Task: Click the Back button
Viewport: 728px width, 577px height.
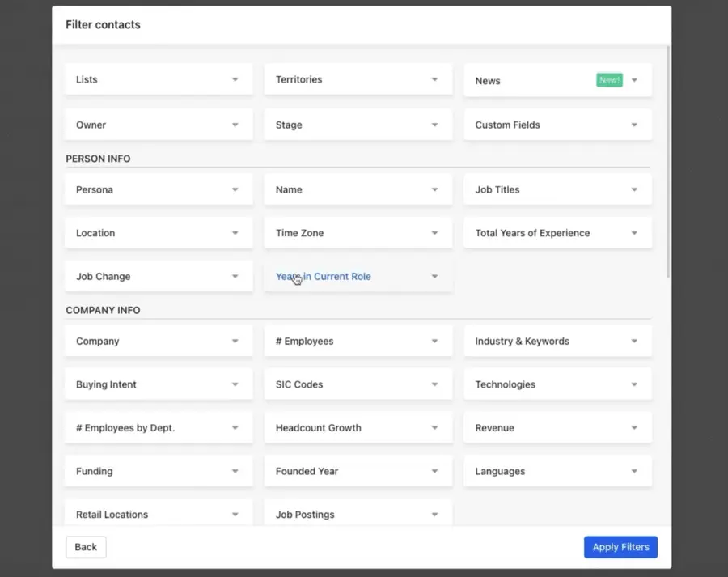Action: [85, 547]
